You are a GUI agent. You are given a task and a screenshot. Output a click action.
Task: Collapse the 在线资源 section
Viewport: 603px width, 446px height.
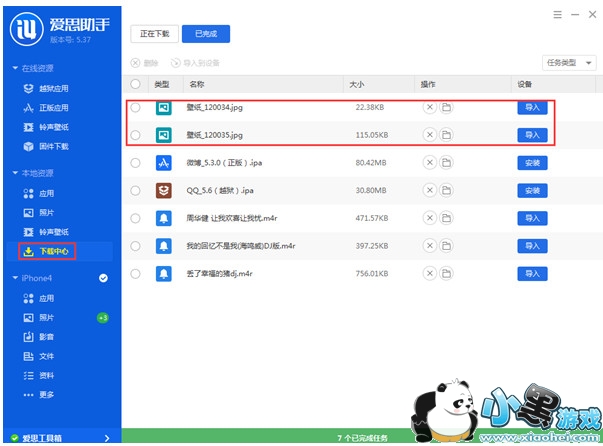15,68
